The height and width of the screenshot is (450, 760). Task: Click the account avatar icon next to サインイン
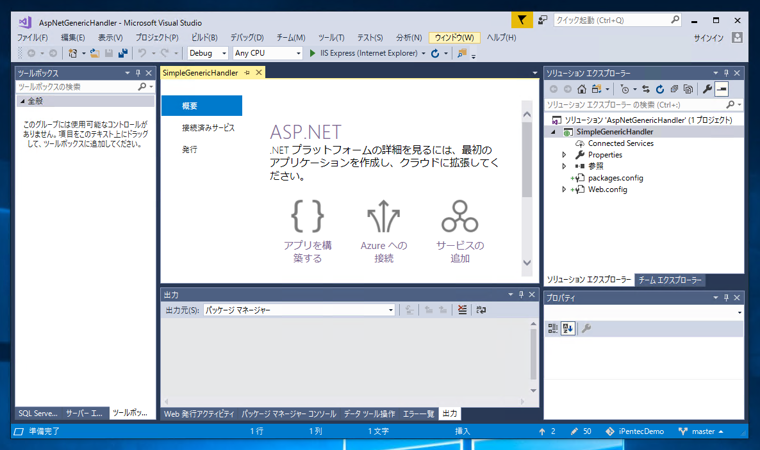(737, 37)
